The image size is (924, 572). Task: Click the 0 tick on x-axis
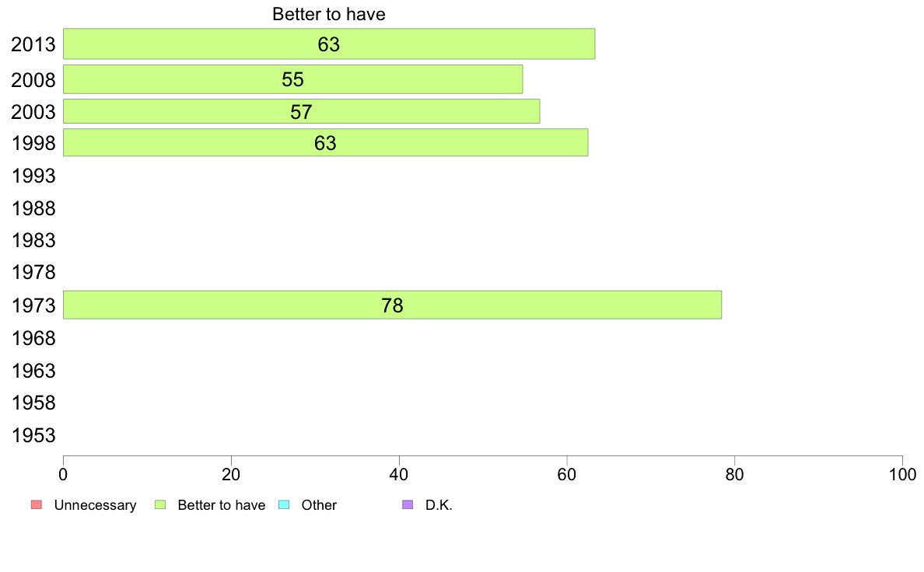click(x=63, y=475)
